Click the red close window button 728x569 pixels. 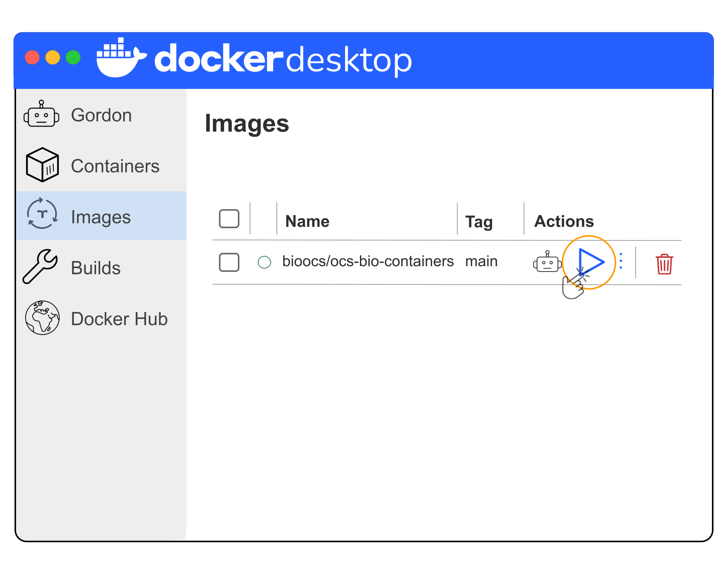[32, 57]
